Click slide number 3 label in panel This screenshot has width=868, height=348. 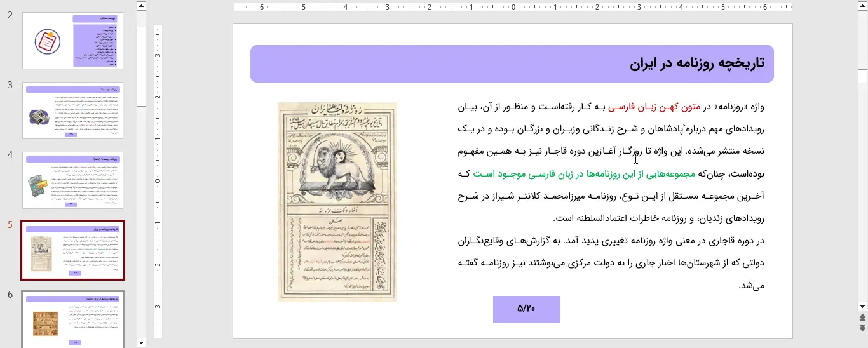[10, 85]
